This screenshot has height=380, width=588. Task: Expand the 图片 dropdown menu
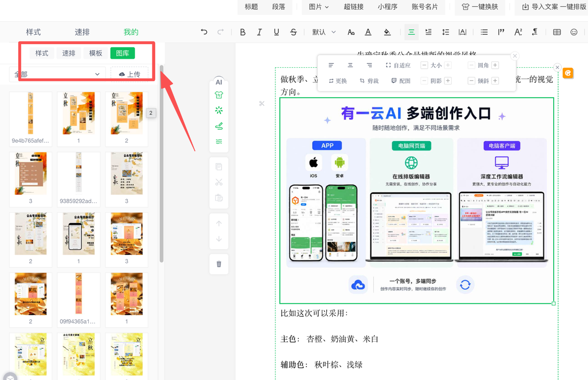coord(319,7)
